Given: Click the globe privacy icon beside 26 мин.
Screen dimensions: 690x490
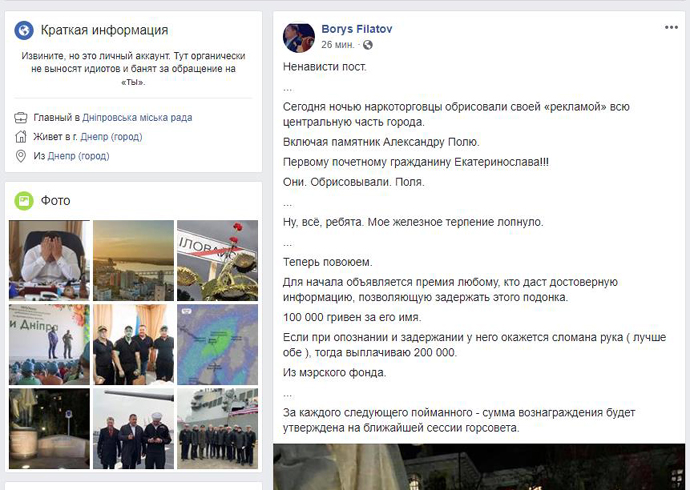Looking at the screenshot, I should (x=367, y=45).
